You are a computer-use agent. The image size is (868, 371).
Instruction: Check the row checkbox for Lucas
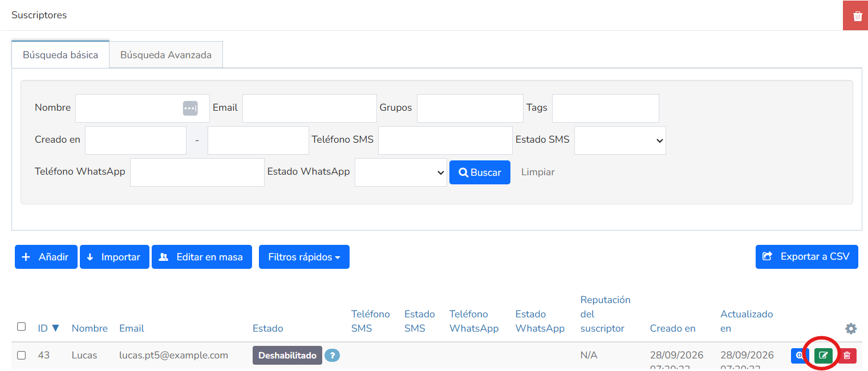[22, 355]
